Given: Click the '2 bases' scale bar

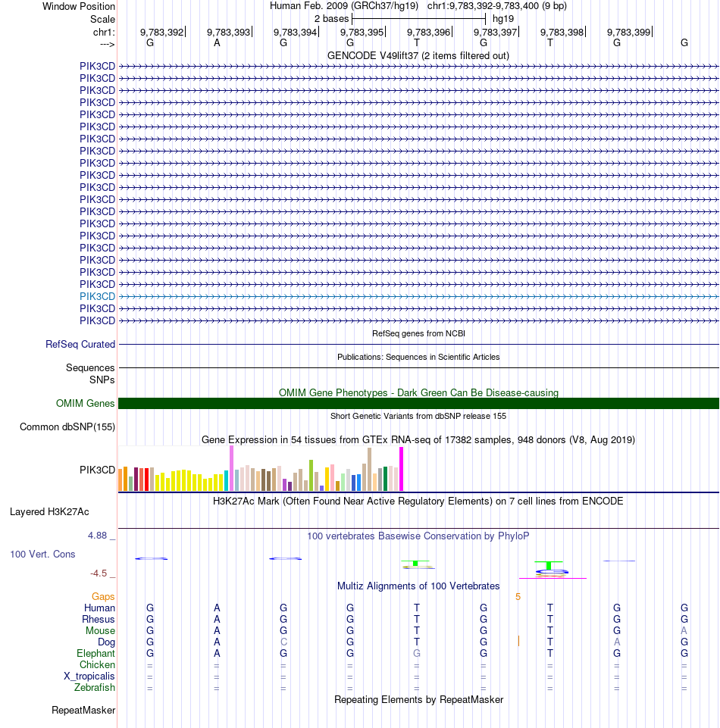Looking at the screenshot, I should coord(418,19).
